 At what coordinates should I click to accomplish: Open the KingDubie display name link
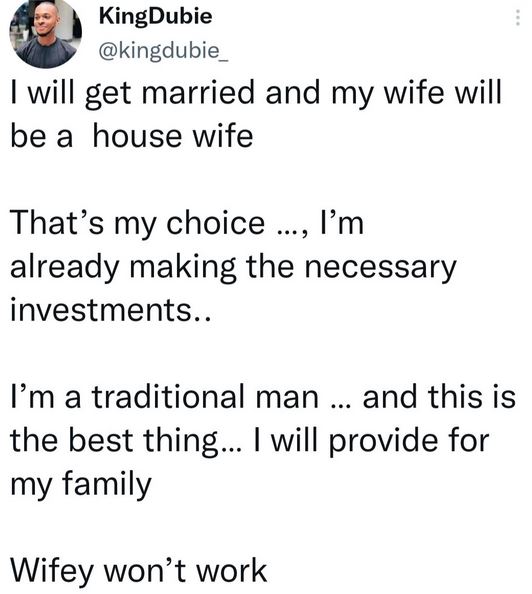155,17
